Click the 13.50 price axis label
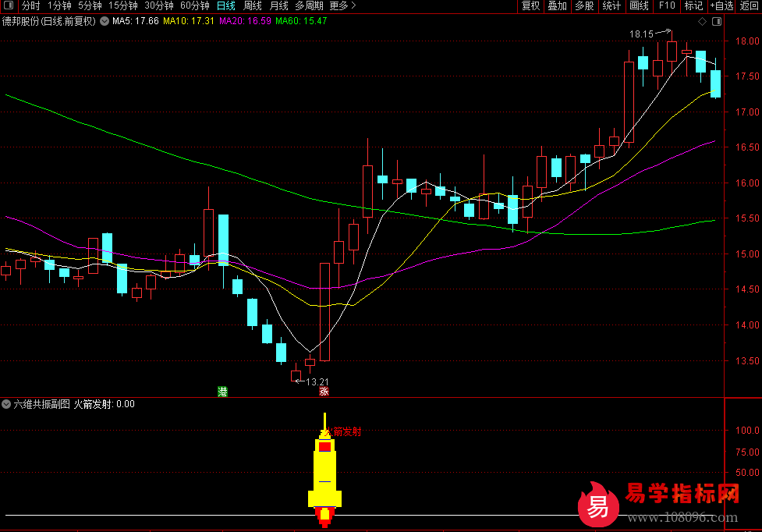Viewport: 762px width, 532px height. click(747, 361)
